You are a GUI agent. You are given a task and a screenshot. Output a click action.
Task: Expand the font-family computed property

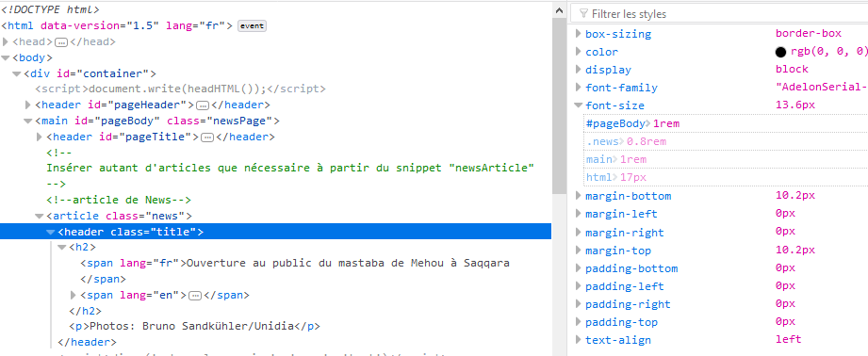pos(579,88)
